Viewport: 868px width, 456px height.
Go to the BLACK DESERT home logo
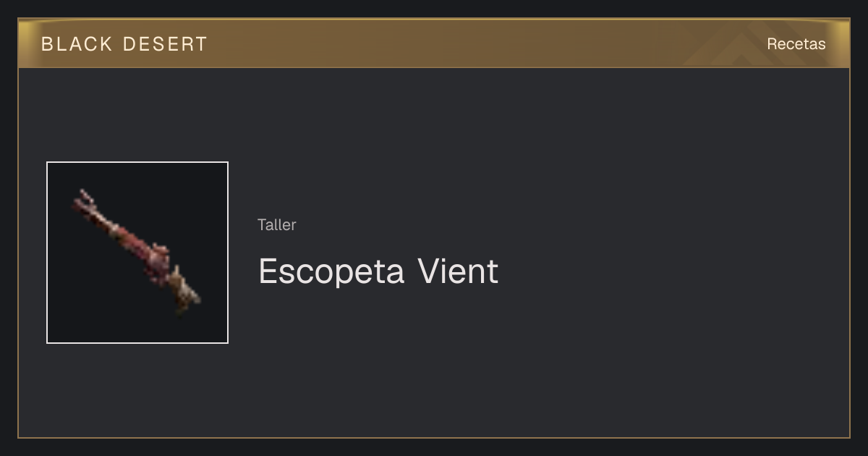pos(124,44)
